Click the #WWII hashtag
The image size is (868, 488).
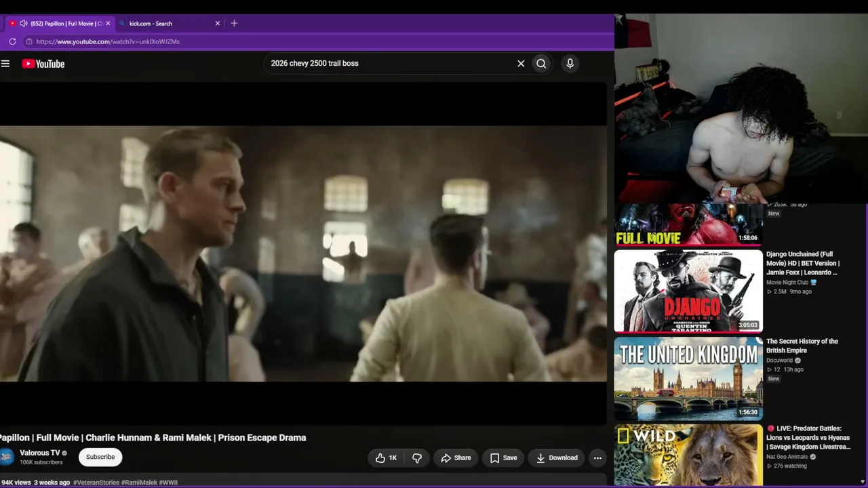[x=169, y=483]
